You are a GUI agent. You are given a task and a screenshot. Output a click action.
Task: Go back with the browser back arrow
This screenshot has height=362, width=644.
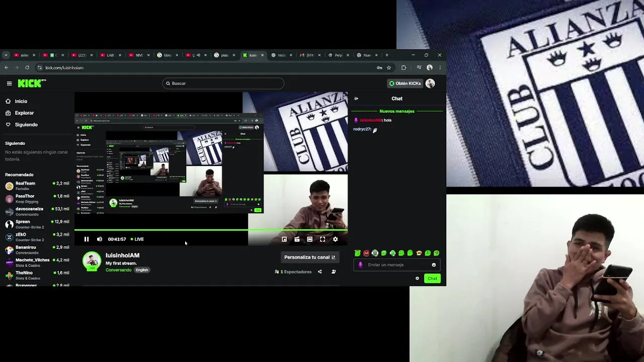tap(7, 67)
